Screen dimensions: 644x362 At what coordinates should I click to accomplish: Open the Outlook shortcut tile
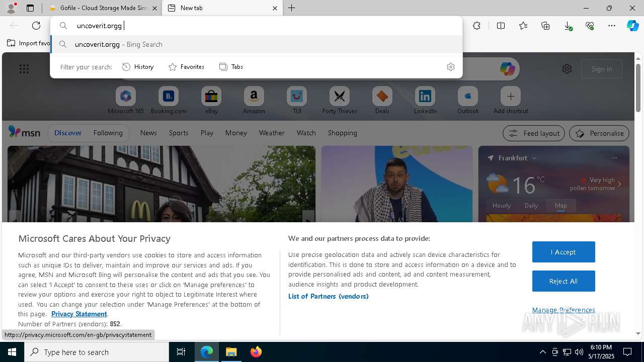[468, 101]
